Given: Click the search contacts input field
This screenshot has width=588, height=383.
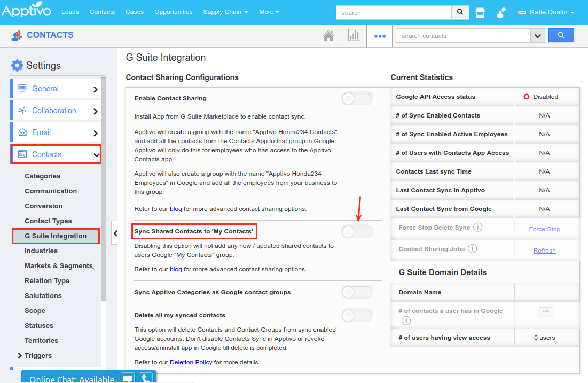Looking at the screenshot, I should click(463, 36).
